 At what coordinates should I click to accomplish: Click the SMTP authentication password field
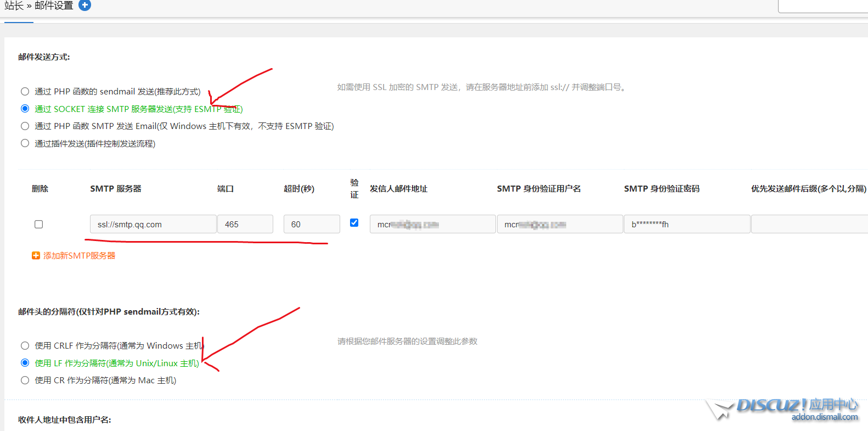[x=686, y=224]
